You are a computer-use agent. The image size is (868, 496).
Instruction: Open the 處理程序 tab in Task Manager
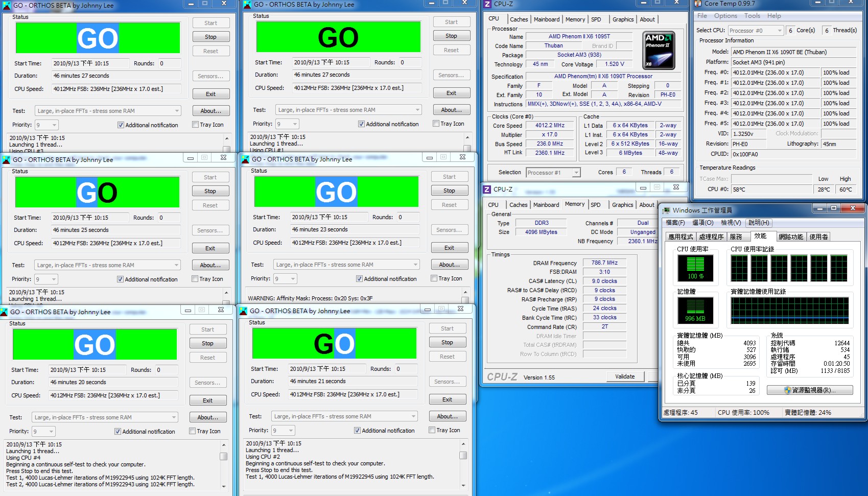tap(711, 237)
